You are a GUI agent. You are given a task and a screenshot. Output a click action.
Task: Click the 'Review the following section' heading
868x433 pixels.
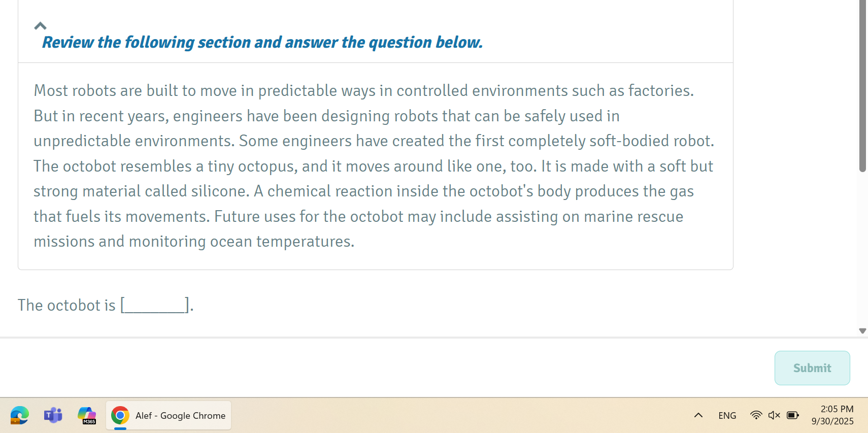point(262,42)
